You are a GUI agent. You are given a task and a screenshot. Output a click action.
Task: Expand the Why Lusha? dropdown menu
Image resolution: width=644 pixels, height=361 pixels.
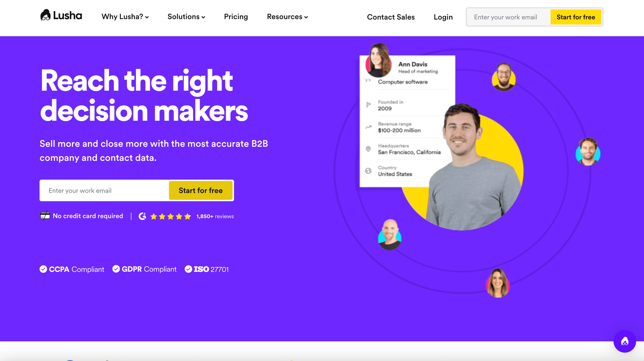(125, 17)
